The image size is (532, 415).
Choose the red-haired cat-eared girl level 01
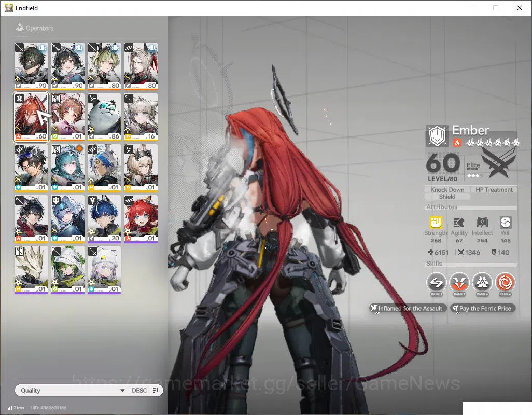pyautogui.click(x=141, y=219)
